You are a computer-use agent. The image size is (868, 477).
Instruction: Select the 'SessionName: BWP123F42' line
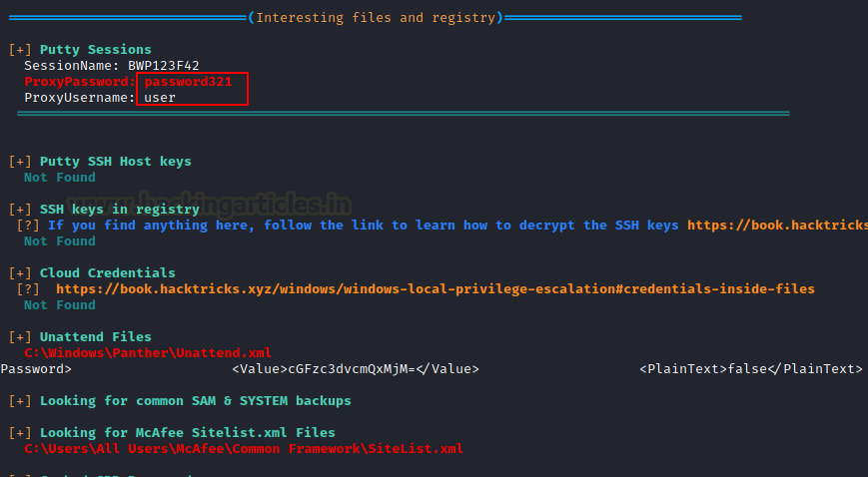pyautogui.click(x=111, y=66)
